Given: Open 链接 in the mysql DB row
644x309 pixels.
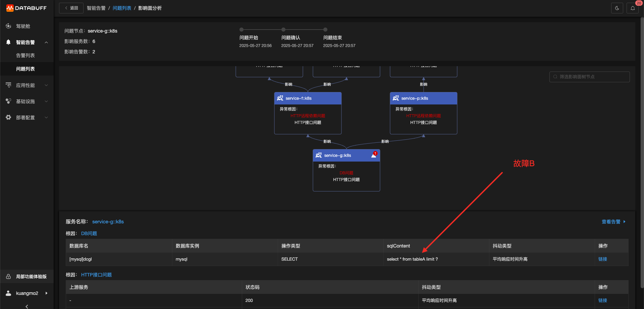Looking at the screenshot, I should 603,259.
